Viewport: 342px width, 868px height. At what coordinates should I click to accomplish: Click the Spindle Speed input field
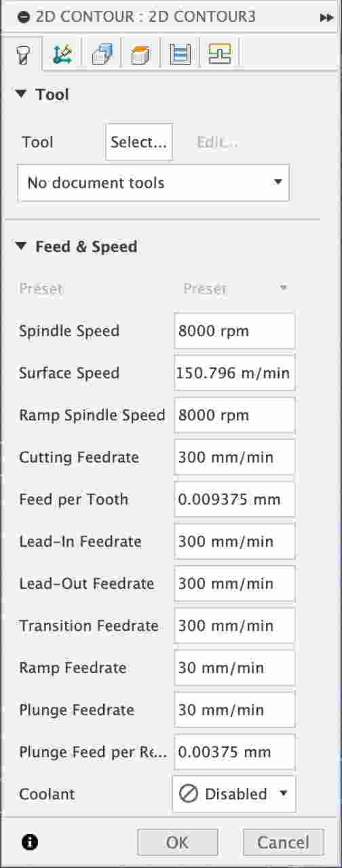click(235, 331)
